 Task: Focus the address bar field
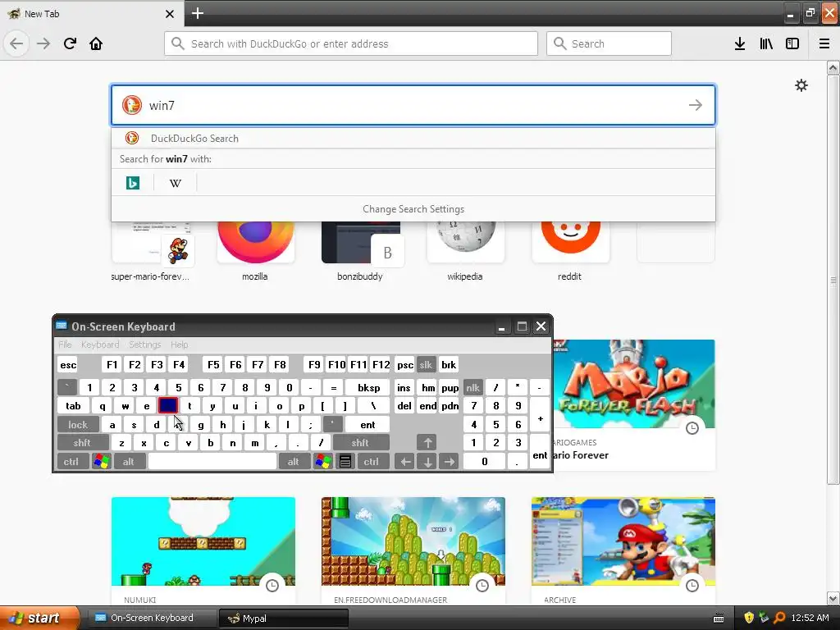tap(351, 43)
